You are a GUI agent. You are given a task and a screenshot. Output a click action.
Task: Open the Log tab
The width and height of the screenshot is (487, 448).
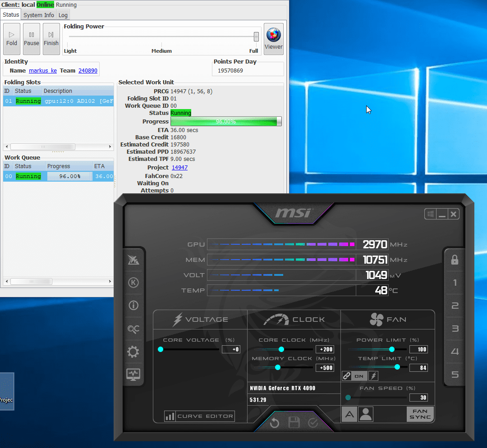click(63, 15)
